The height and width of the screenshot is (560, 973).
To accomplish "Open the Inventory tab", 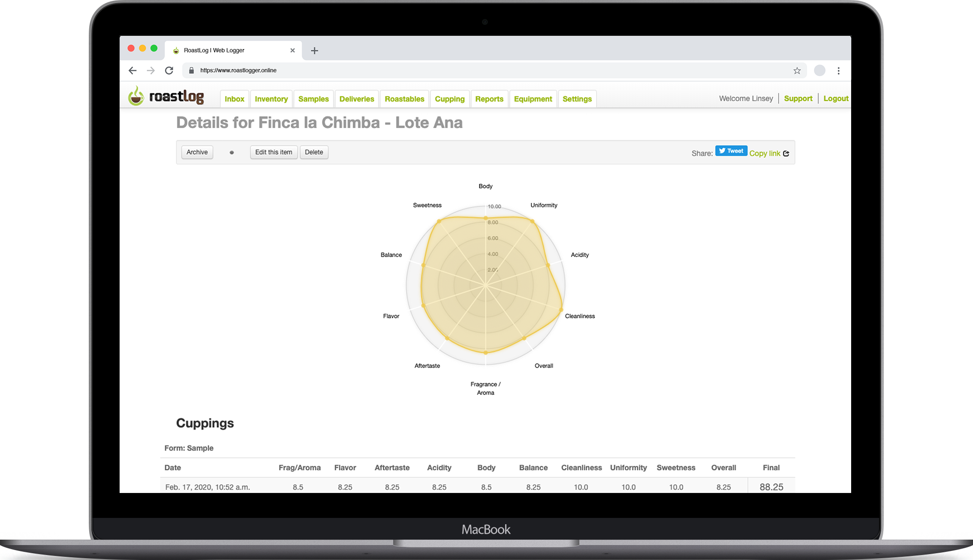I will [x=271, y=99].
